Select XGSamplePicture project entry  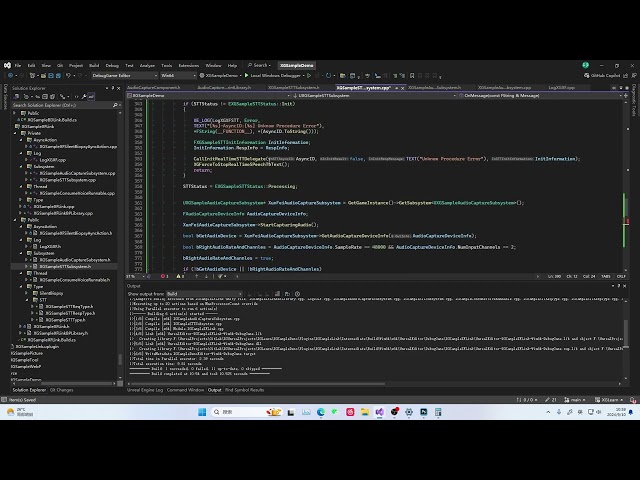click(x=27, y=353)
